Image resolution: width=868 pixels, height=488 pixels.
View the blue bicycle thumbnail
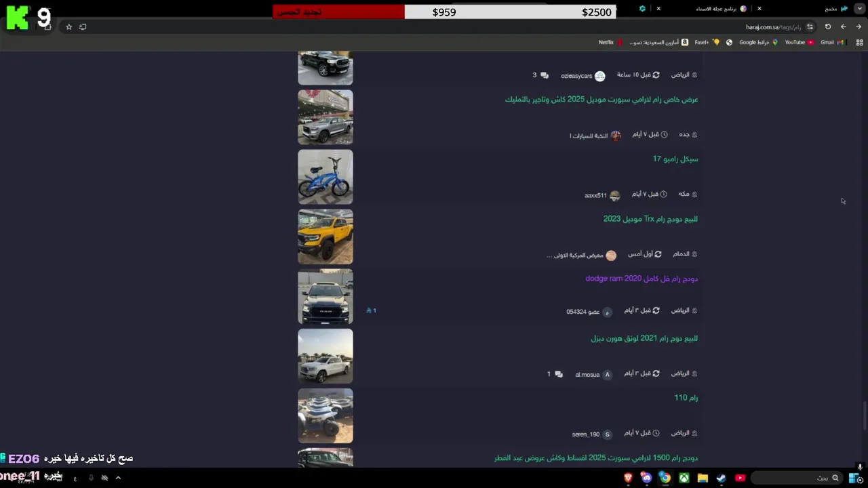click(325, 177)
